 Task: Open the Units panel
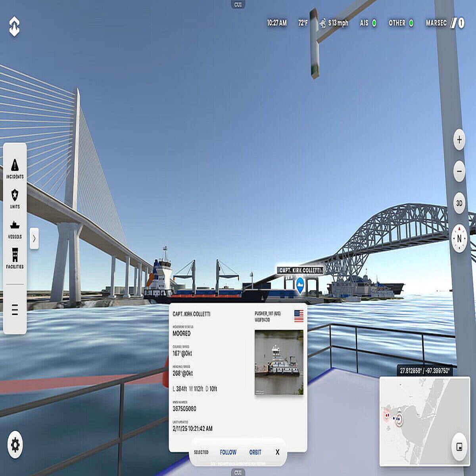click(15, 198)
